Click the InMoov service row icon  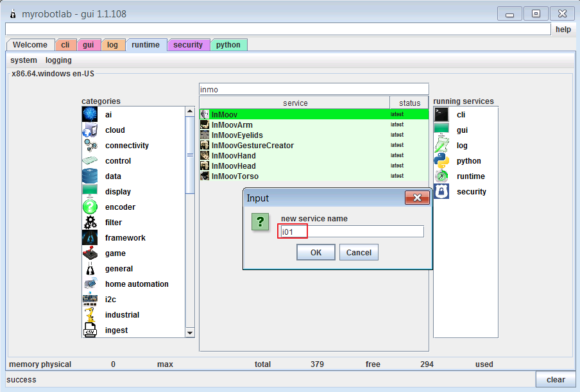coord(205,114)
